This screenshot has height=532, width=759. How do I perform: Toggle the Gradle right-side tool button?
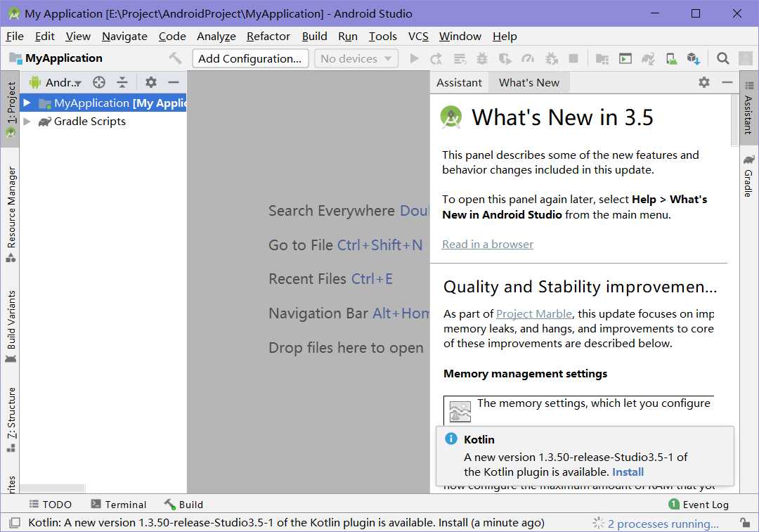point(749,176)
